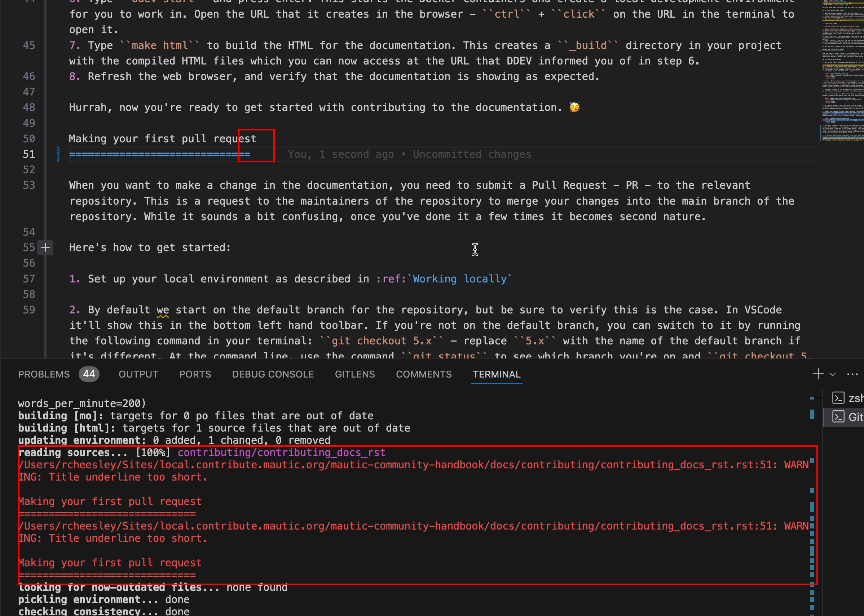Switch to the PROBLEMS tab
This screenshot has height=616, width=864.
pos(44,374)
